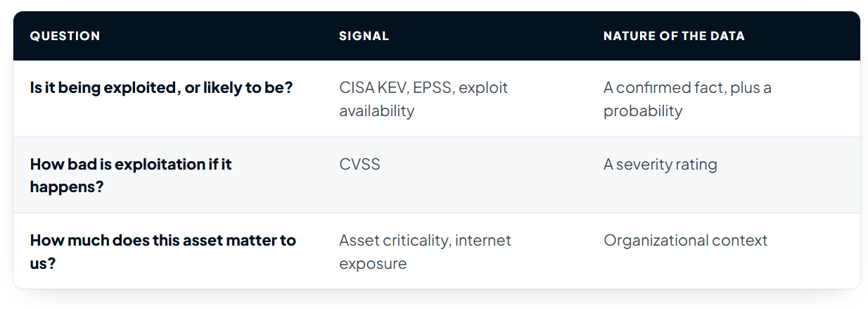Screen dimensions: 868x309
Task: Select 'How much does this asset matter to us?'
Action: (163, 251)
